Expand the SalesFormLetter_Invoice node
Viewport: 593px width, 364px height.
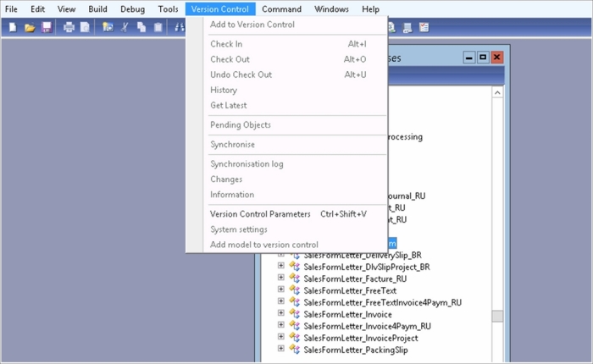click(x=280, y=313)
